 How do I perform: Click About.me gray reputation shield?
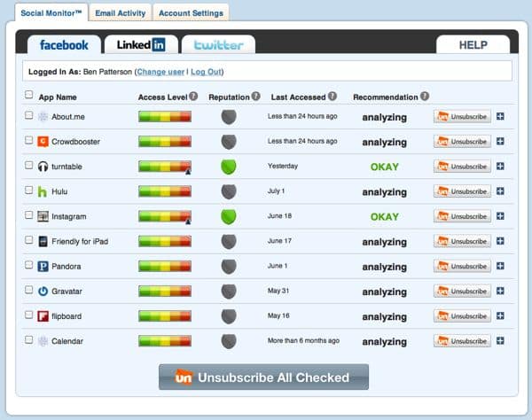[229, 117]
